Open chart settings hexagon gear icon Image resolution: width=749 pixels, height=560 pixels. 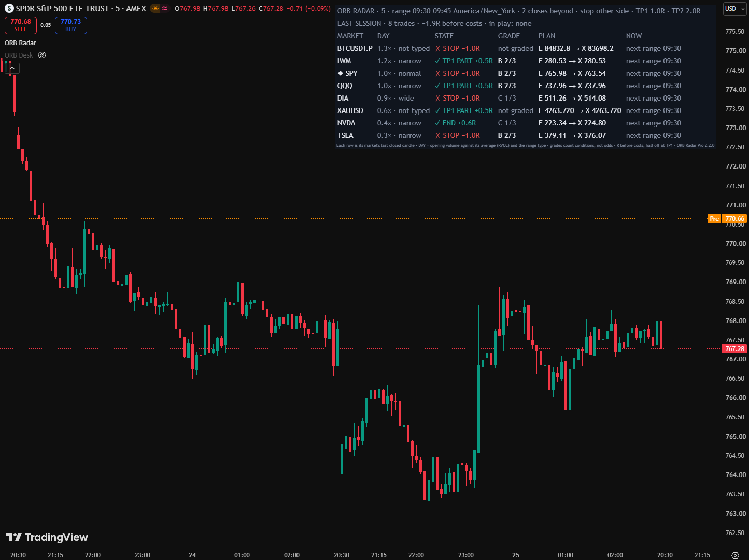(x=735, y=555)
